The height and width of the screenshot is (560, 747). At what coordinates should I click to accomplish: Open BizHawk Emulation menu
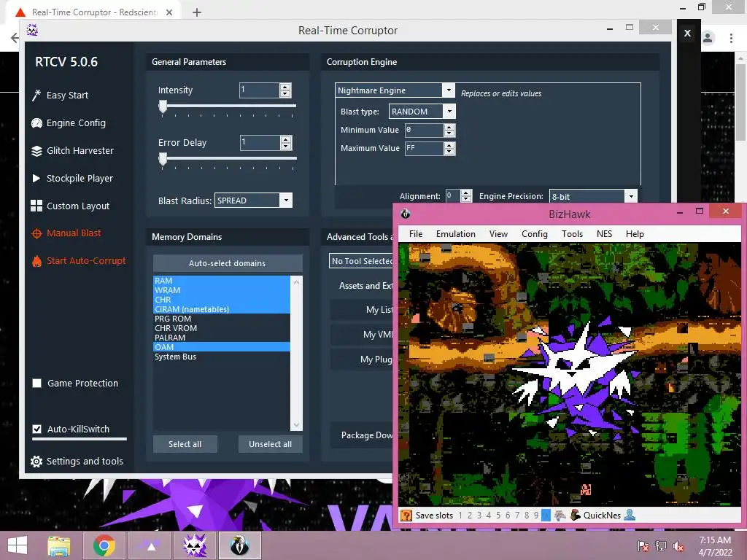[455, 234]
